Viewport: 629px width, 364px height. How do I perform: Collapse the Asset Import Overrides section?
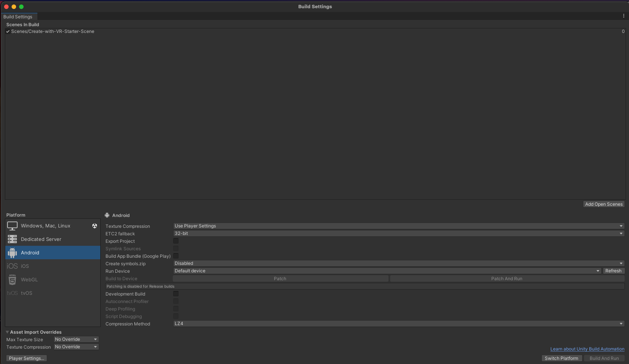coord(7,332)
